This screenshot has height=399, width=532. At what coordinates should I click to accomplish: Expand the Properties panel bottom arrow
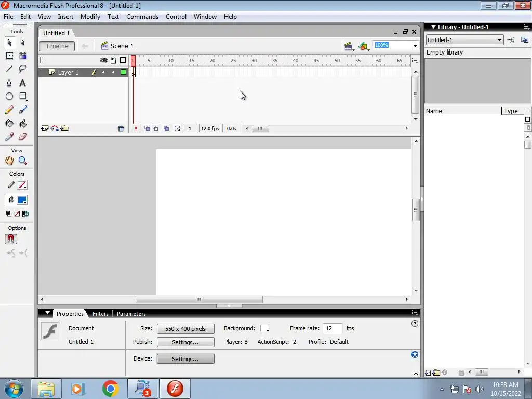pyautogui.click(x=416, y=374)
